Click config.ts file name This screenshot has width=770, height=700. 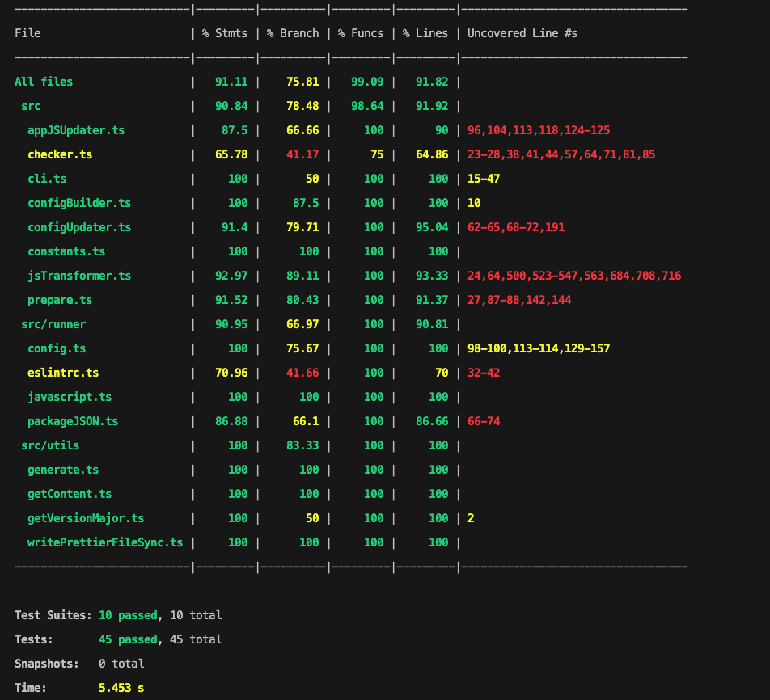(x=57, y=348)
